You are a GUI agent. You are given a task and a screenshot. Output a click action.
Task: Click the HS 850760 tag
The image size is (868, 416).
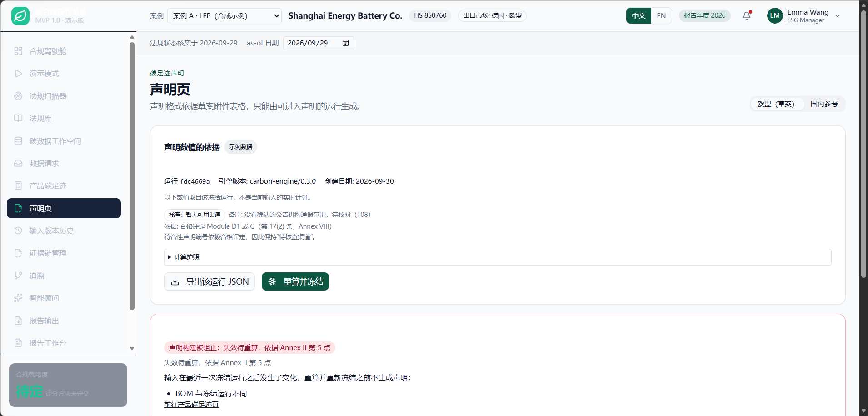click(x=430, y=15)
